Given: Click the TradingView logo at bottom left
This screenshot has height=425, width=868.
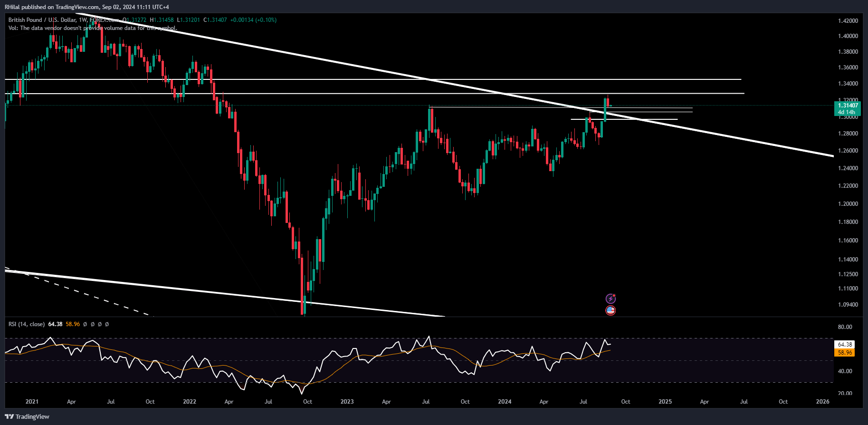Looking at the screenshot, I should 27,416.
